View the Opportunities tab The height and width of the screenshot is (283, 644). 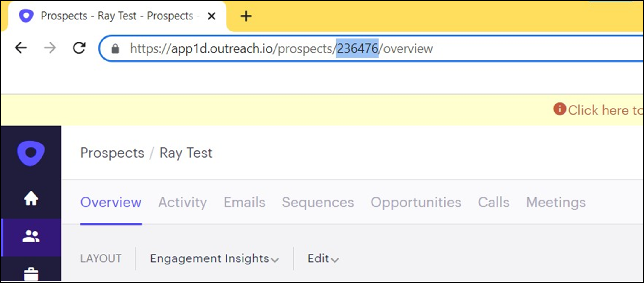coord(415,202)
